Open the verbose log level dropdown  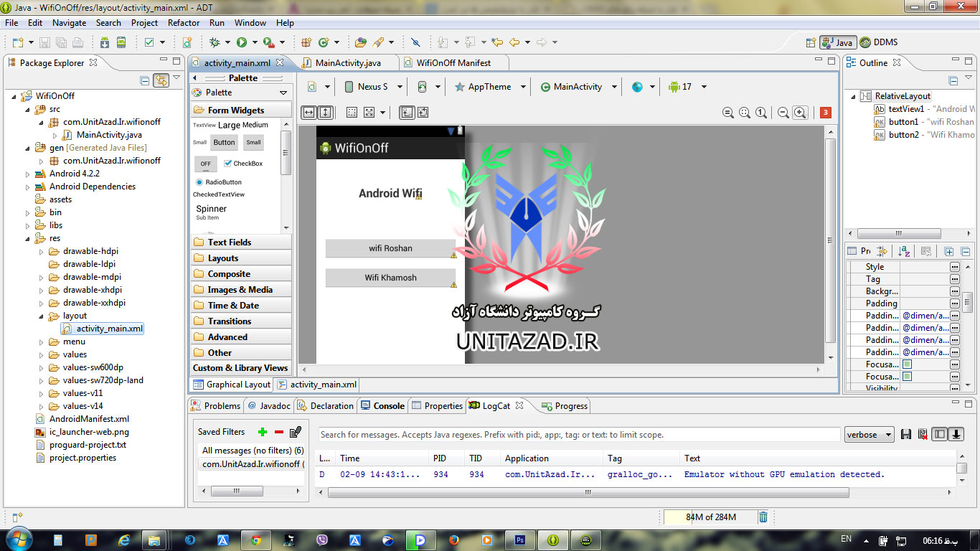[869, 435]
